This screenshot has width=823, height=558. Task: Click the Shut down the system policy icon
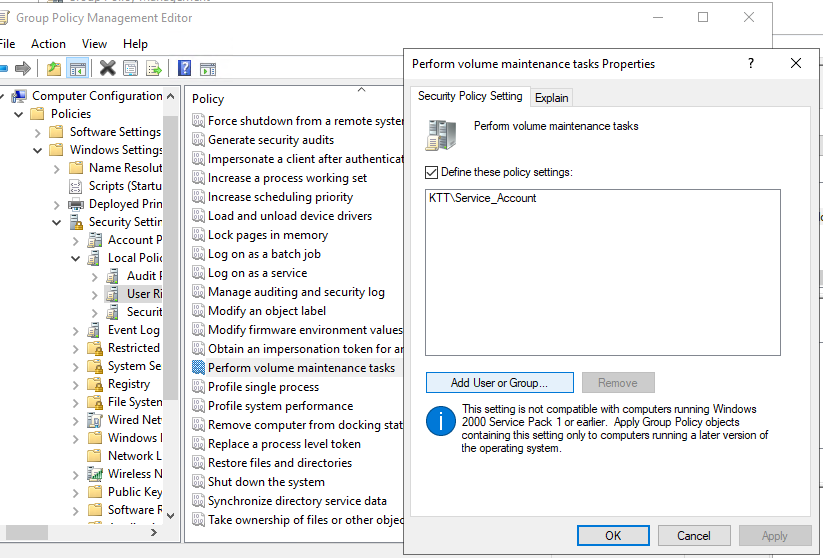(x=198, y=481)
